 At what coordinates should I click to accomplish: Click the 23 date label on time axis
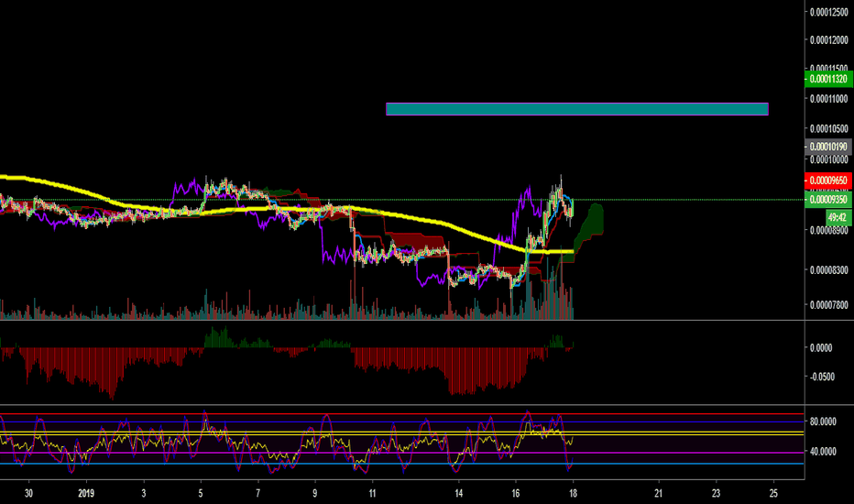[x=716, y=494]
